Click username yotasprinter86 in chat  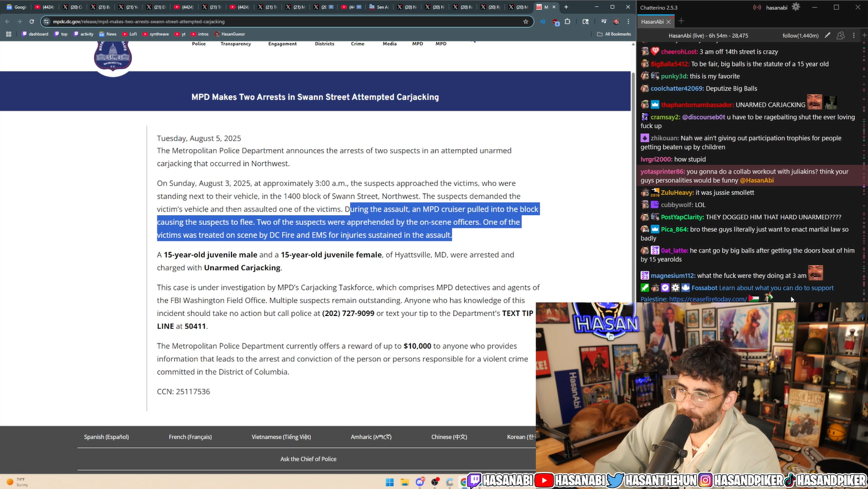(663, 172)
